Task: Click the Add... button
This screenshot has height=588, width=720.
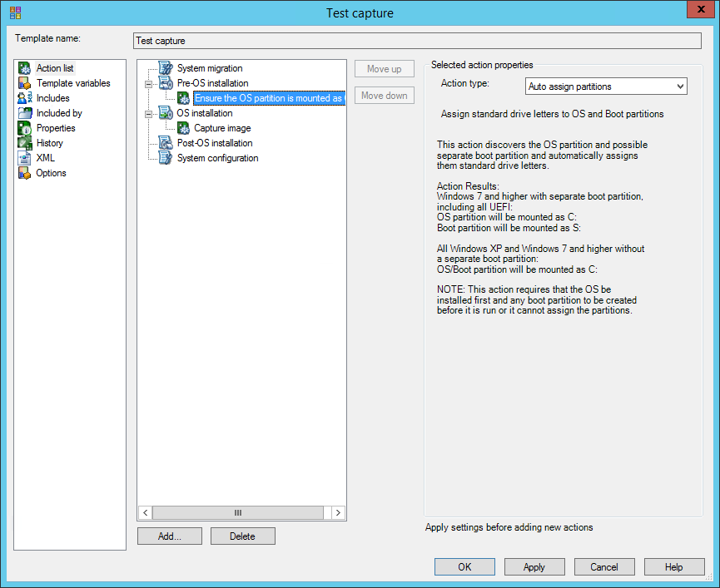Action: click(x=169, y=536)
